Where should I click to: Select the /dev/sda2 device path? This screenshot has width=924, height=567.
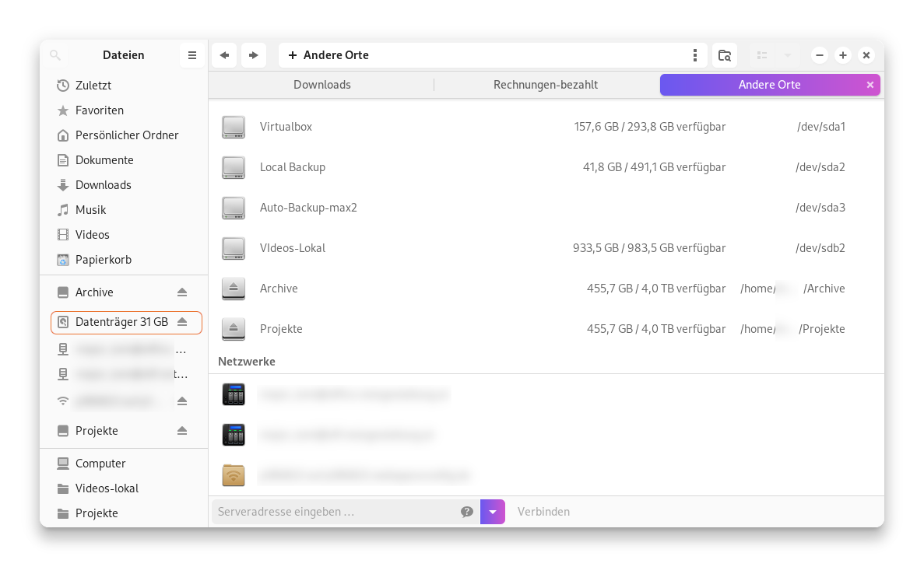click(x=820, y=167)
